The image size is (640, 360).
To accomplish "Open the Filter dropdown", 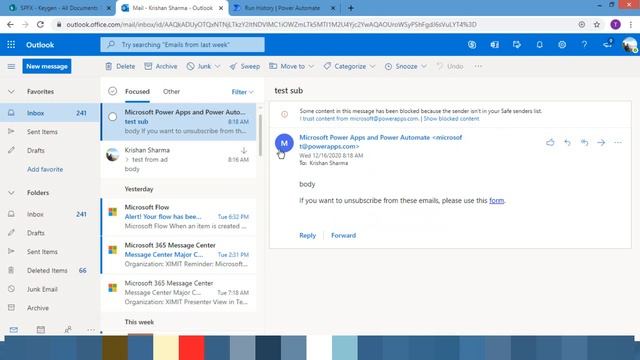I will click(x=242, y=92).
